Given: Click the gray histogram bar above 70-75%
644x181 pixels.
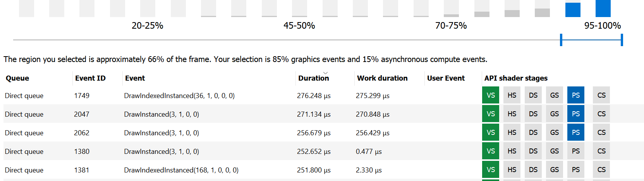Looking at the screenshot, I should [451, 15].
